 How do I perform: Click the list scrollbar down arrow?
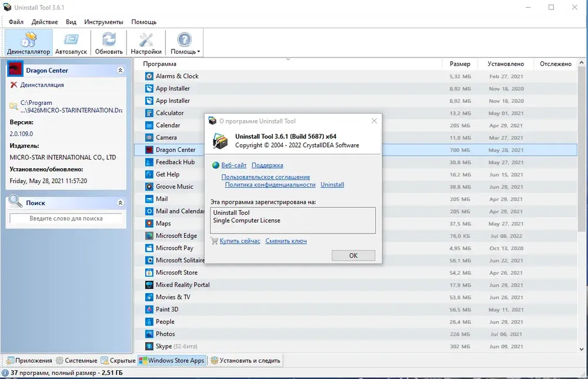582,349
